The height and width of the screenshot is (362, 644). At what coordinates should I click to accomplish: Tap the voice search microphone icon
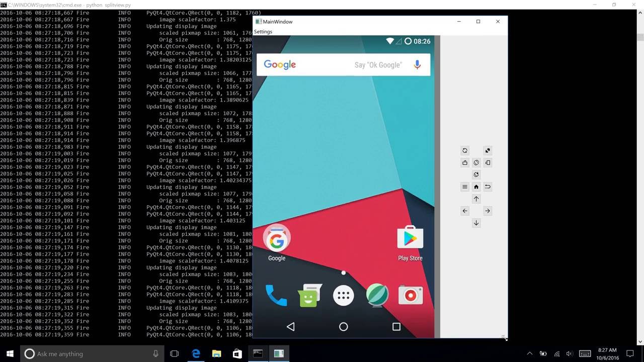point(417,64)
